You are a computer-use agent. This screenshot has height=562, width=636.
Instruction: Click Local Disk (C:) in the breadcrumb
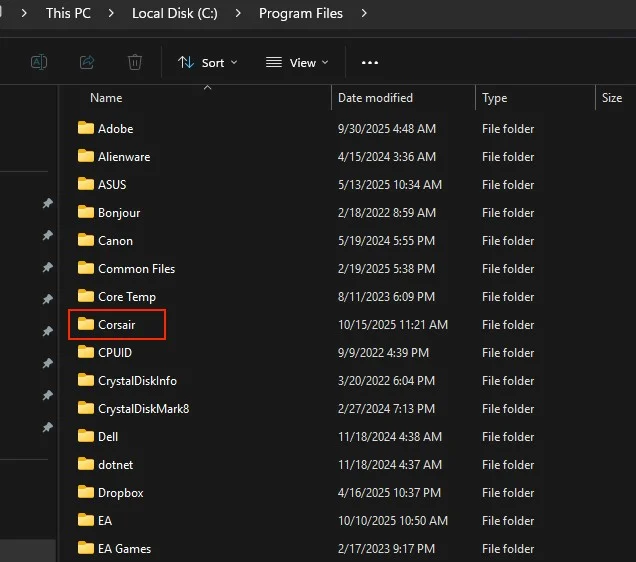pyautogui.click(x=175, y=13)
